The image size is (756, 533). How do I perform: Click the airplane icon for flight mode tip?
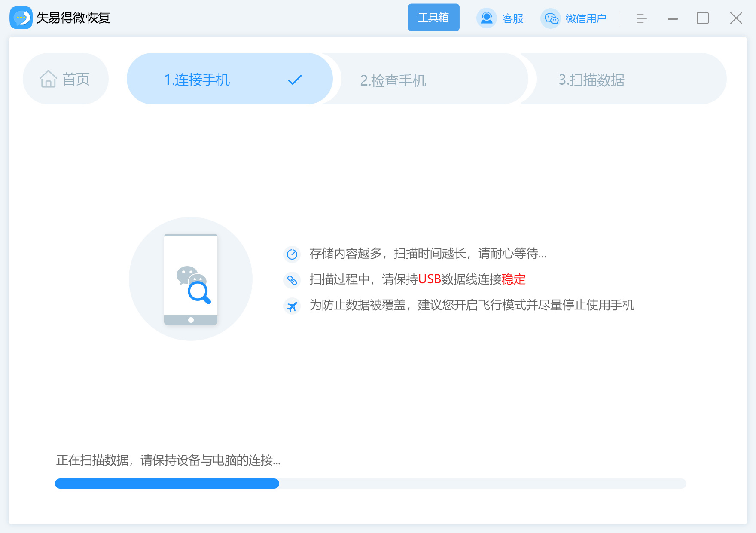(x=292, y=306)
